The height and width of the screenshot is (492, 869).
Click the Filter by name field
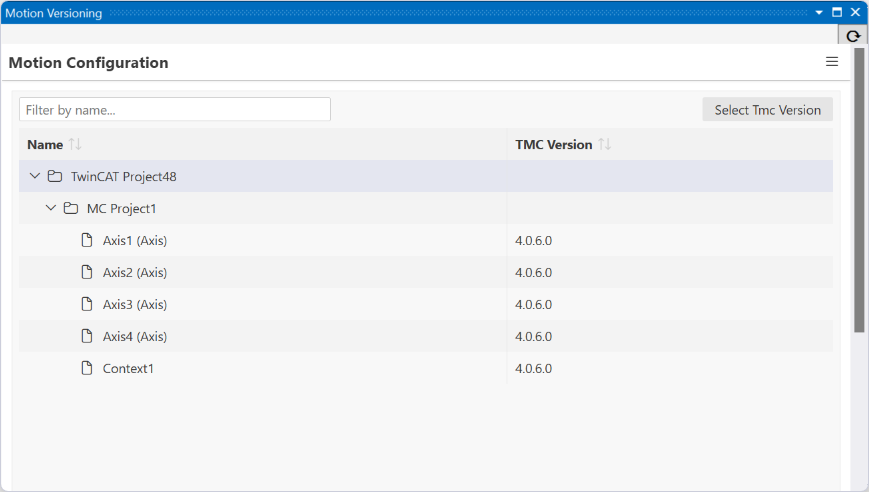pyautogui.click(x=175, y=110)
